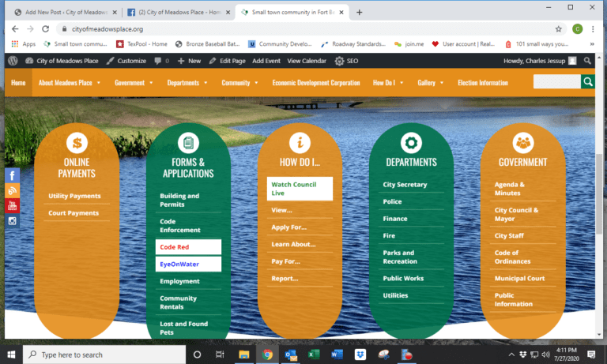607x364 pixels.
Task: Reload the page with the refresh button
Action: (x=45, y=29)
